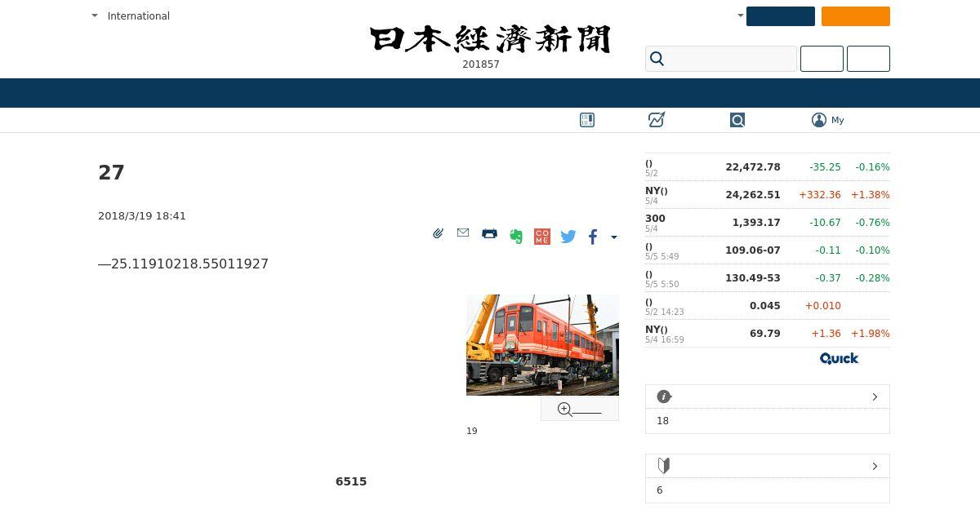Open sidebar item labeled 18
The height and width of the screenshot is (514, 980).
click(662, 421)
